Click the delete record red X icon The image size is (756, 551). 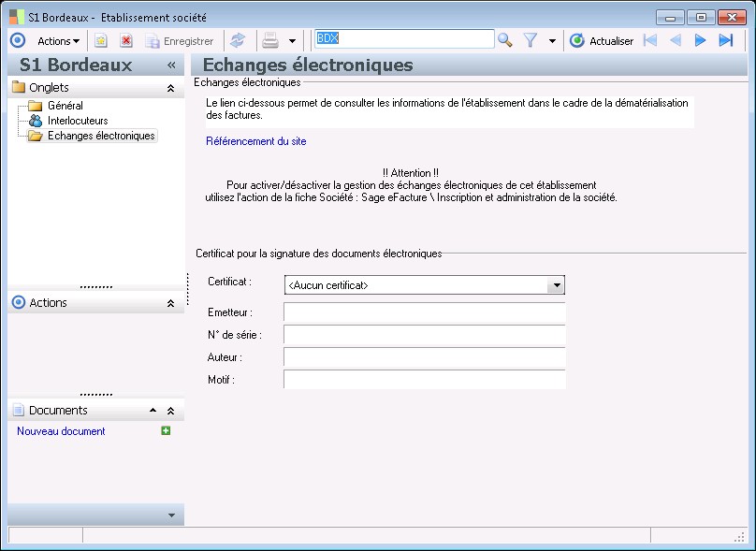[126, 41]
